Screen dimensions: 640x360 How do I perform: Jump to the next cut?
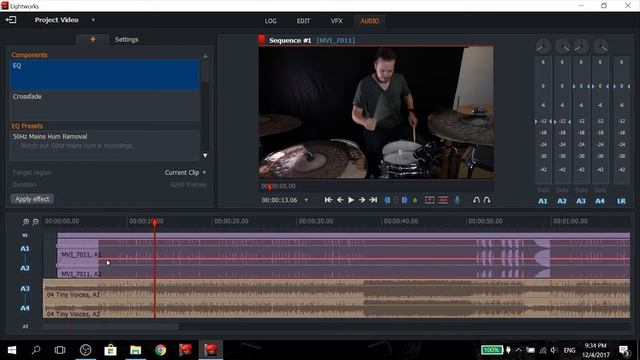point(373,200)
